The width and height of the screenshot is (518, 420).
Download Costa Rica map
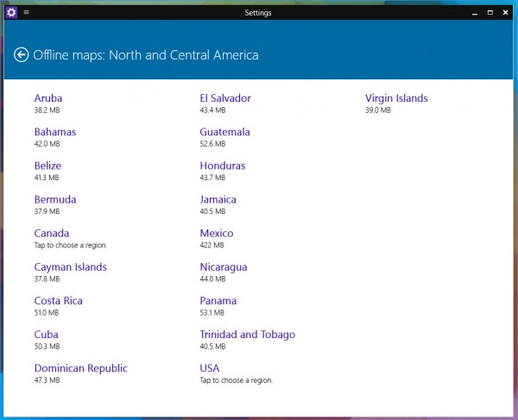59,301
